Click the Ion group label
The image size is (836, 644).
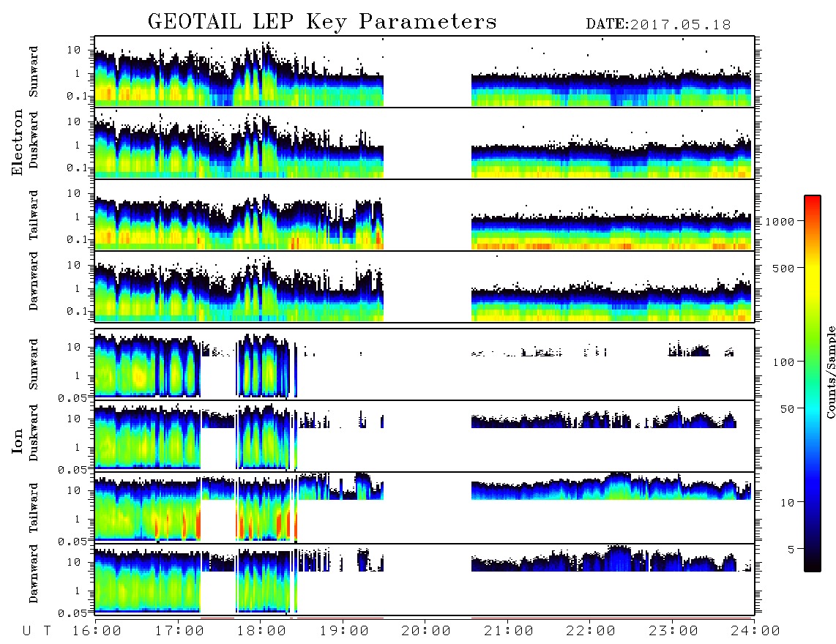point(17,441)
